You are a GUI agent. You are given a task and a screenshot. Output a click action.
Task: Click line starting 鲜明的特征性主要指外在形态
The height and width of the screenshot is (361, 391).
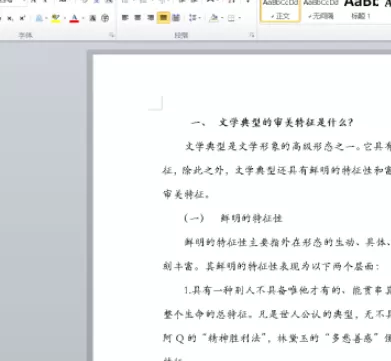pos(288,242)
